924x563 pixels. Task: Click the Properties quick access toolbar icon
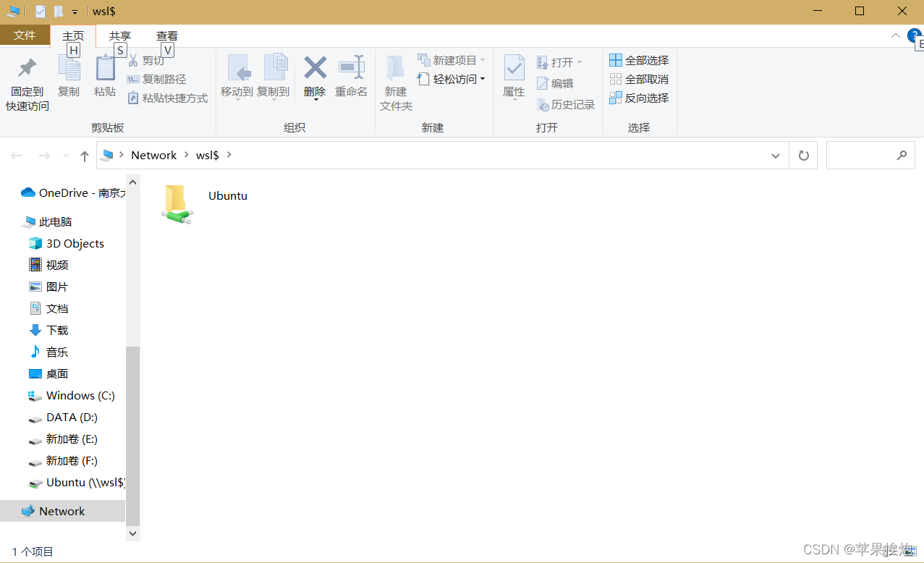click(41, 12)
